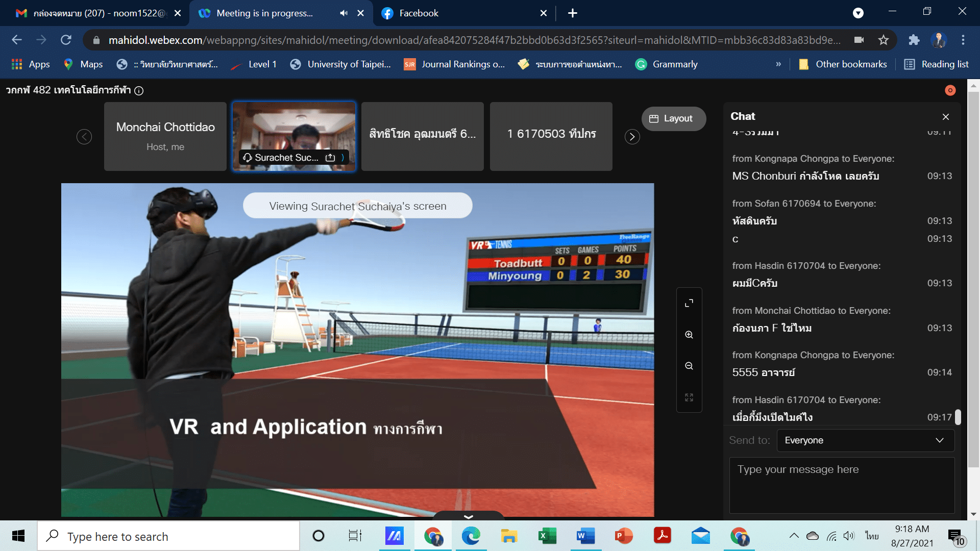Viewport: 980px width, 551px height.
Task: Zoom in on the shared screen
Action: [x=689, y=335]
